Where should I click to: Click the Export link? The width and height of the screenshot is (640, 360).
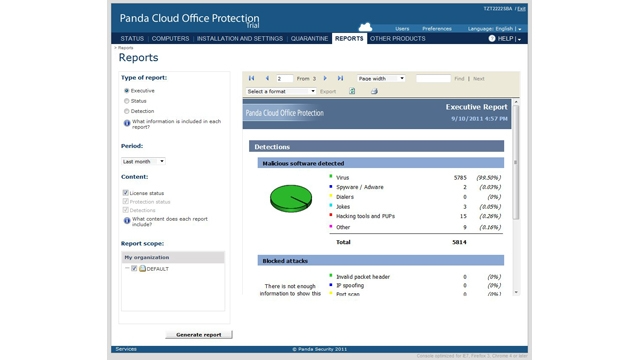(x=328, y=91)
